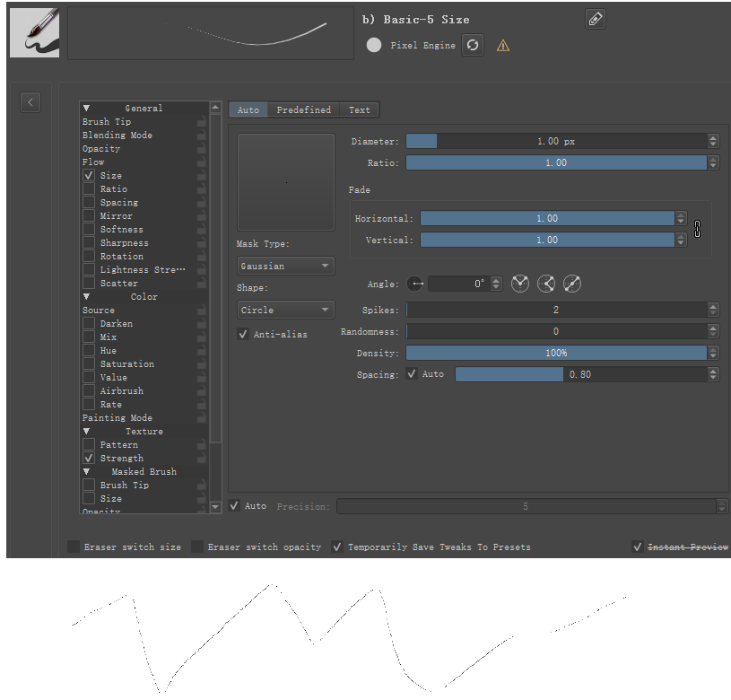Enable Eraser switch opacity checkbox
Image resolution: width=731 pixels, height=700 pixels.
[x=197, y=547]
